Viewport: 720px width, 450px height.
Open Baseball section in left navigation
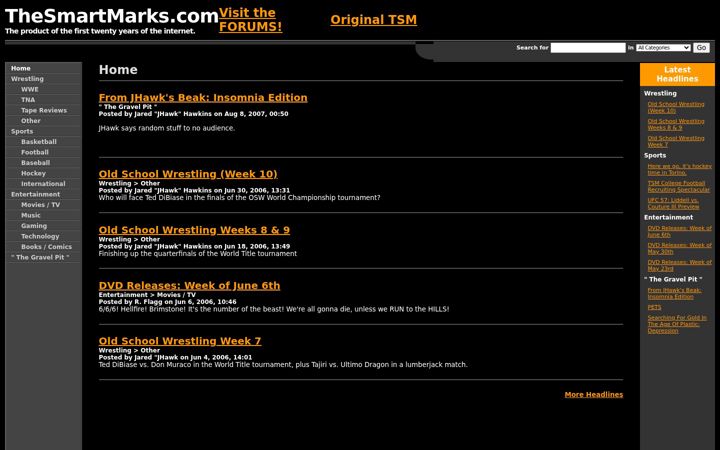[x=35, y=163]
